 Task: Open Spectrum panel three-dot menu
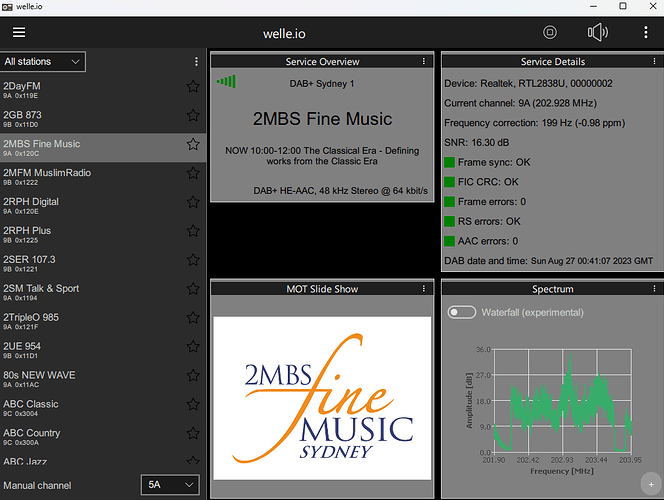point(651,289)
